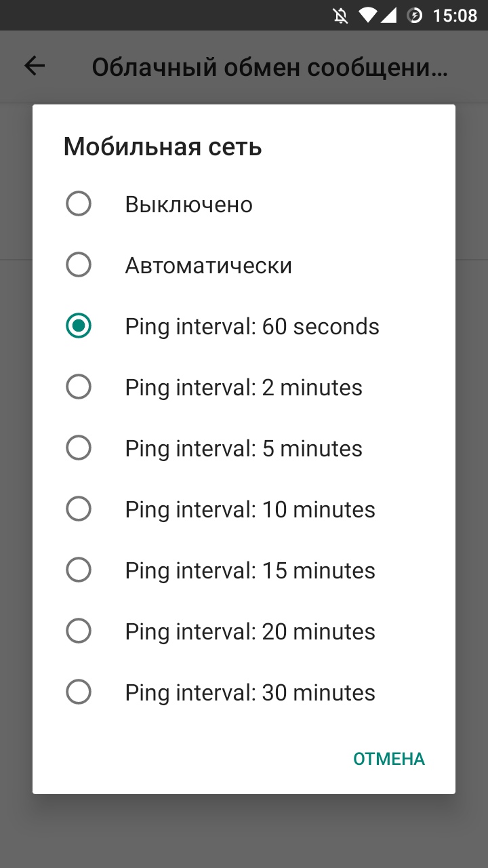Keep Ping interval: 60 seconds selected

click(x=79, y=325)
